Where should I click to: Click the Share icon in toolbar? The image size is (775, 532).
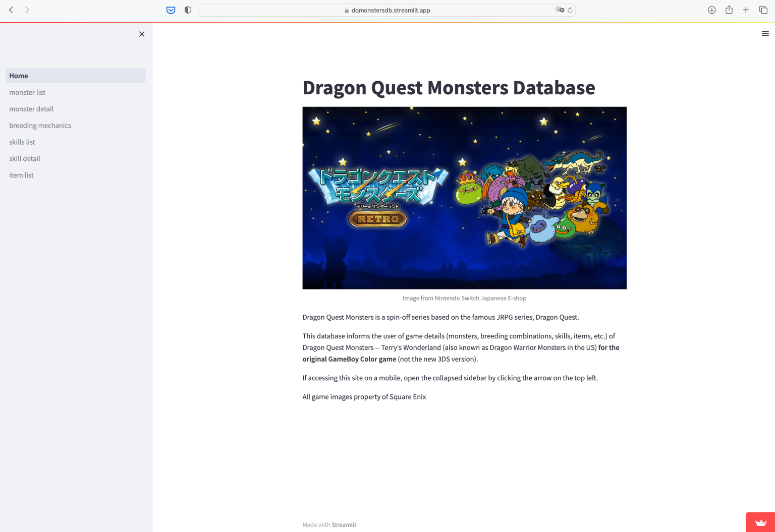click(x=729, y=10)
